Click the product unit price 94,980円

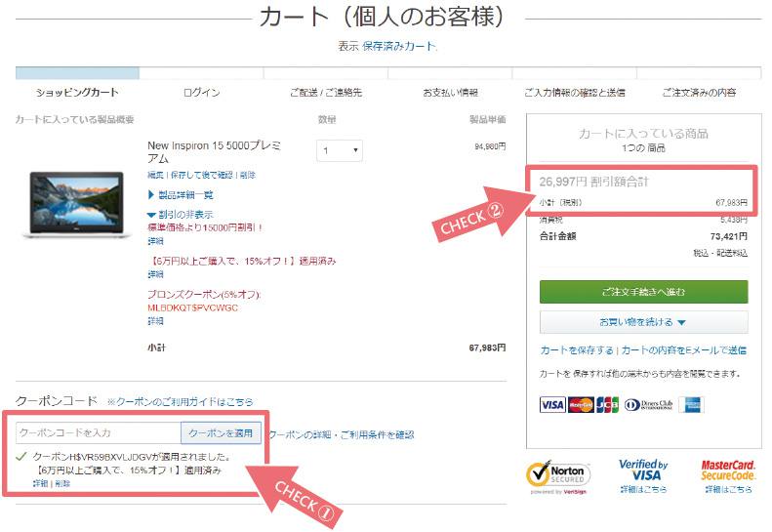click(490, 146)
